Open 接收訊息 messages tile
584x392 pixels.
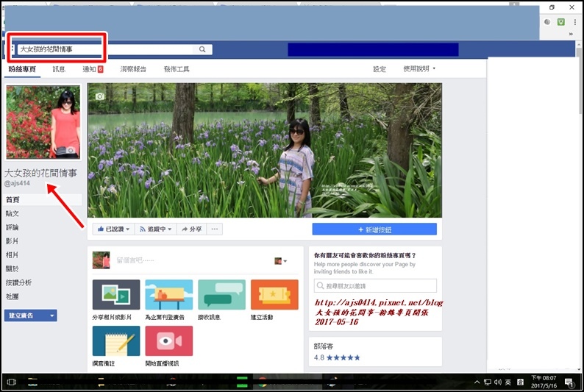pyautogui.click(x=221, y=294)
